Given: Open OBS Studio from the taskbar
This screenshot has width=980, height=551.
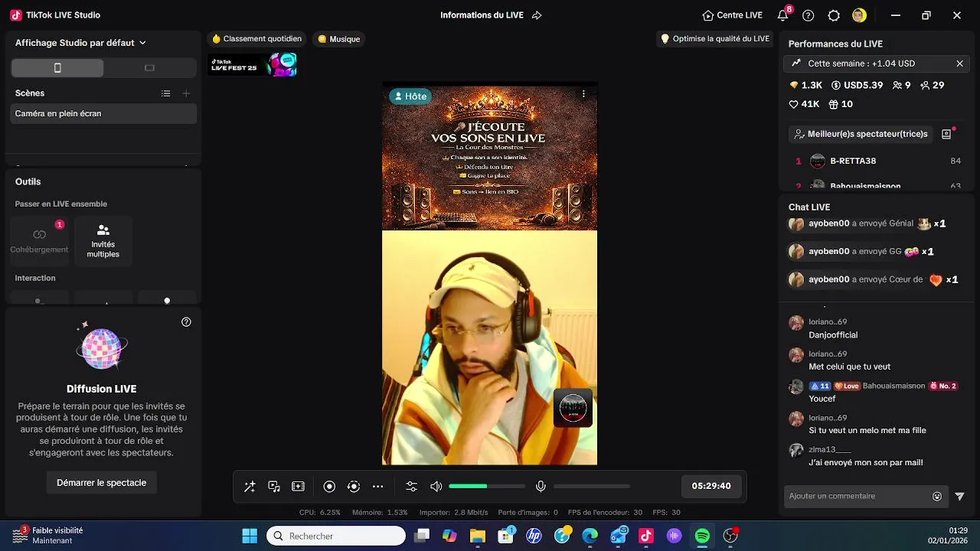Looking at the screenshot, I should (x=730, y=536).
